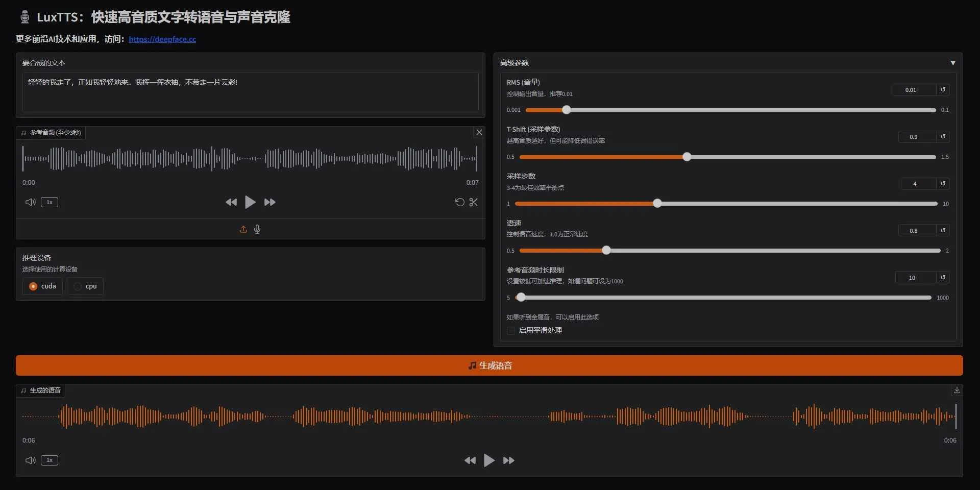Click the text-to-synthesize input field
980x490 pixels.
coord(250,92)
